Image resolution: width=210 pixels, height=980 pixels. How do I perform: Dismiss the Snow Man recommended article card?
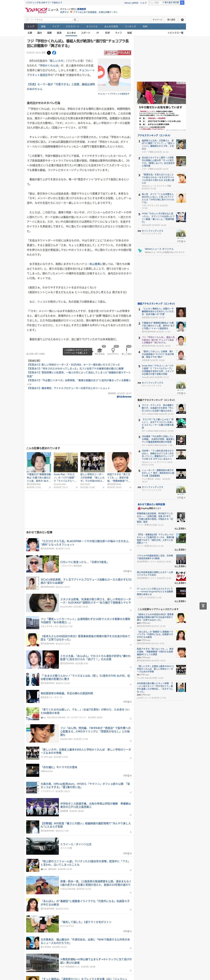77,487
